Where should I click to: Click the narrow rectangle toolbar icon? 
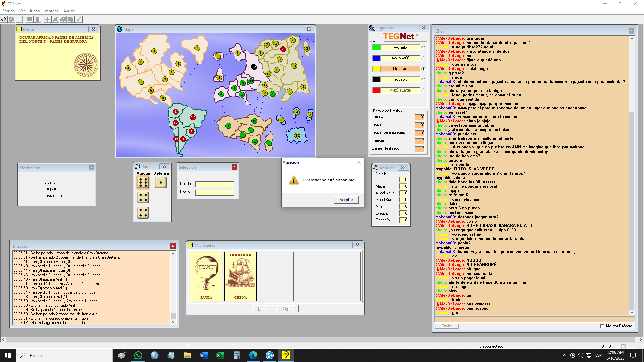[x=38, y=19]
